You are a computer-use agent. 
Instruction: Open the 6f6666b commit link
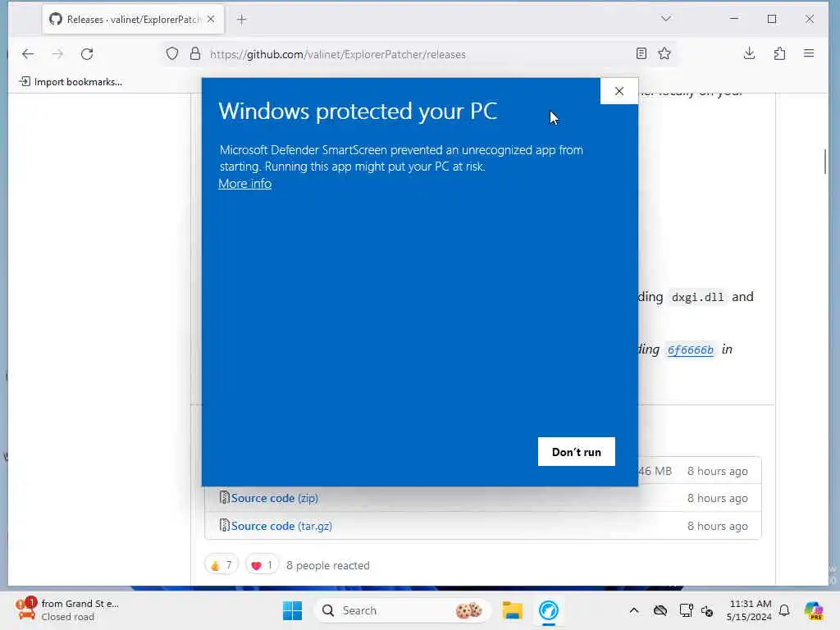tap(690, 349)
